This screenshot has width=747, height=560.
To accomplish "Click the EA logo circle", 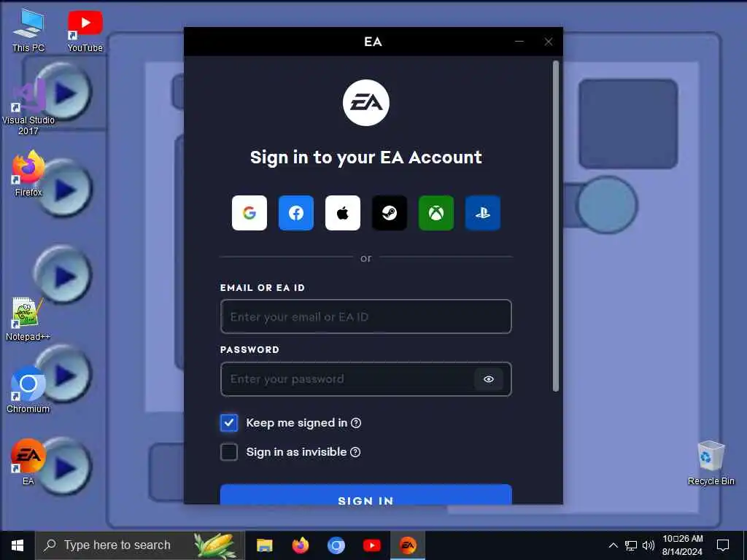I will pyautogui.click(x=366, y=103).
